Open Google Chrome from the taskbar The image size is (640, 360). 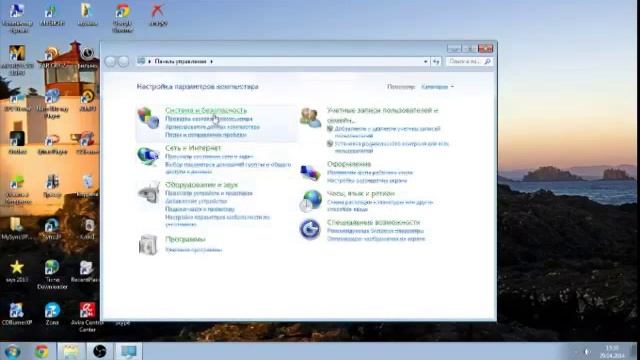click(x=41, y=351)
